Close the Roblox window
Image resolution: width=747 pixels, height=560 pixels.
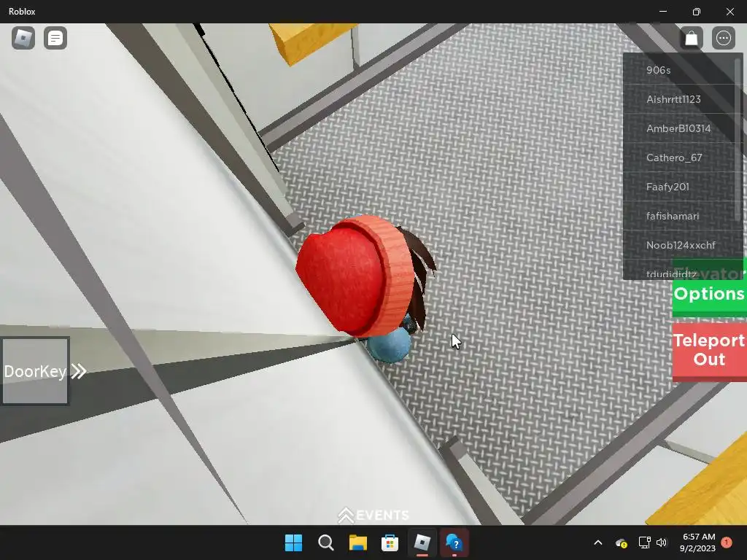click(x=729, y=12)
